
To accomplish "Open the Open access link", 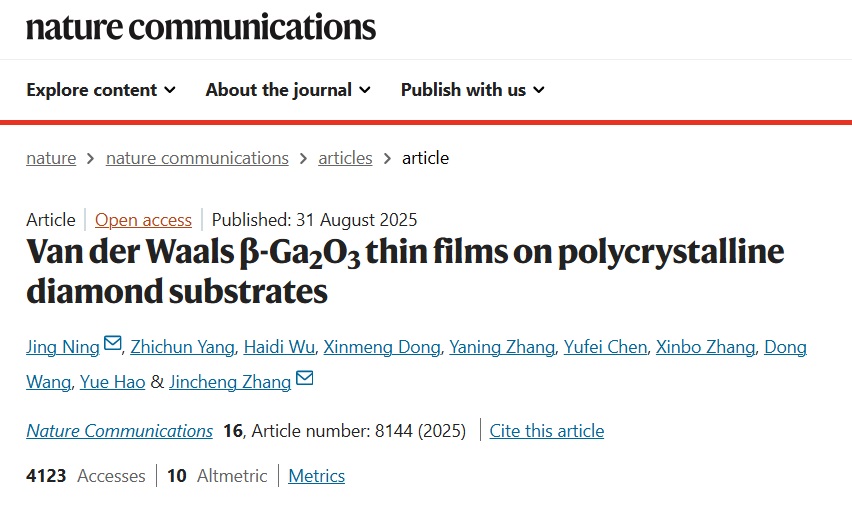I will click(143, 220).
